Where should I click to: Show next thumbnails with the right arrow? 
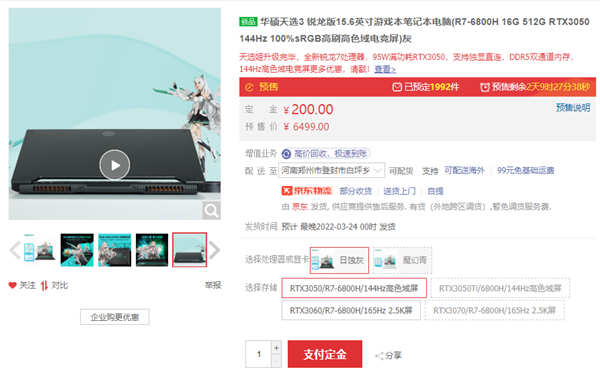pos(214,251)
